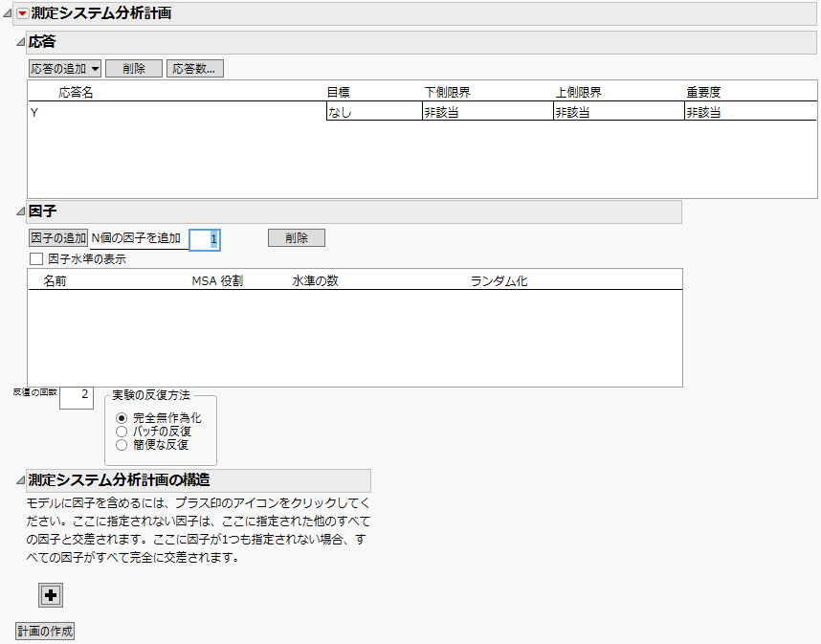Click the plus icon to add a factor effect
Image resolution: width=821 pixels, height=644 pixels.
tap(50, 595)
